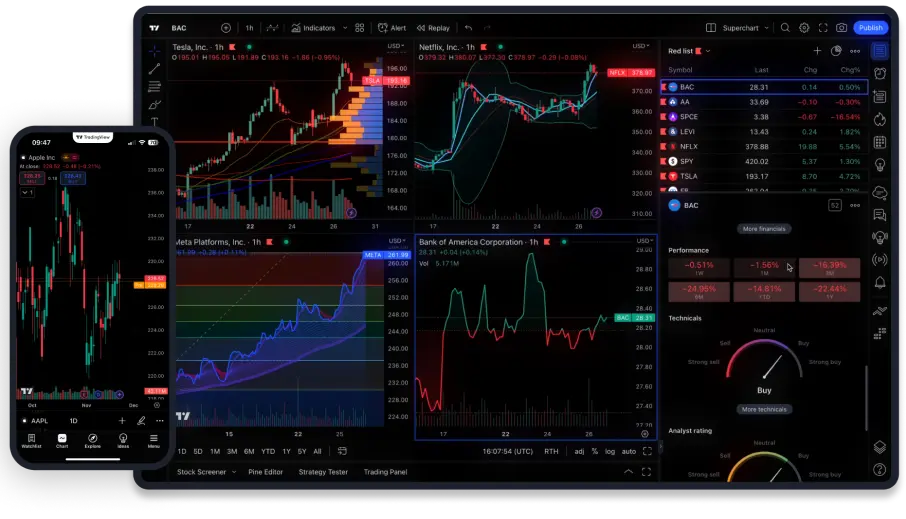
Task: Open the alerts clock icon in right sidebar
Action: (879, 73)
